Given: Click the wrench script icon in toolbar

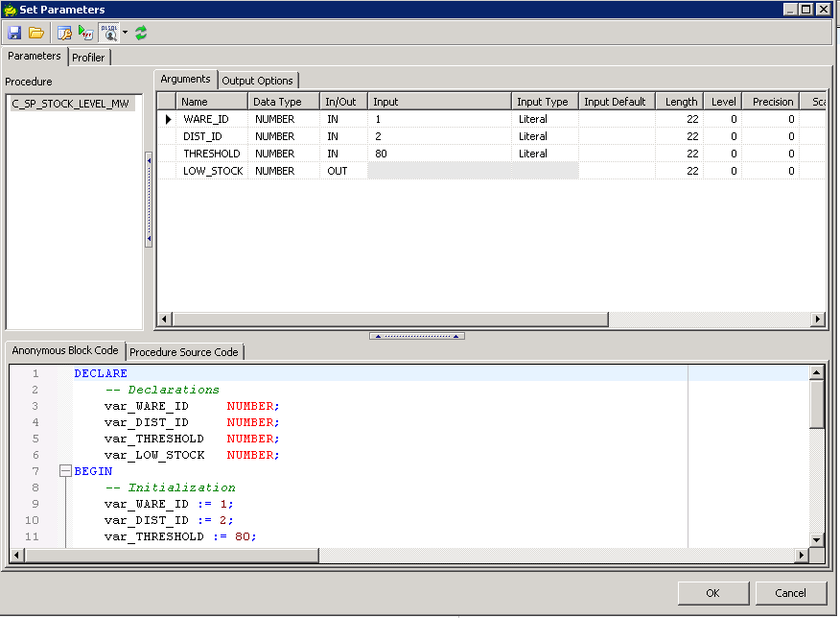Looking at the screenshot, I should [x=64, y=33].
